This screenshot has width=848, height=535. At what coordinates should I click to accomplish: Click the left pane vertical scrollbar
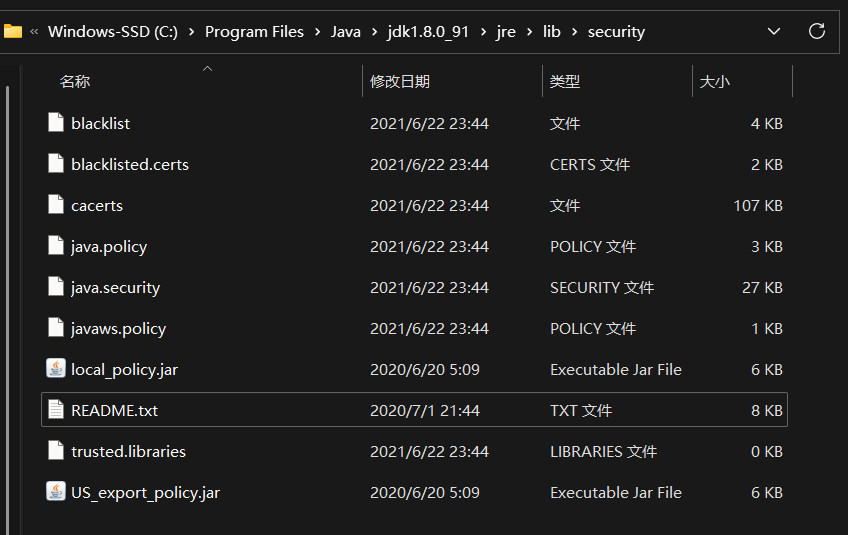click(7, 300)
